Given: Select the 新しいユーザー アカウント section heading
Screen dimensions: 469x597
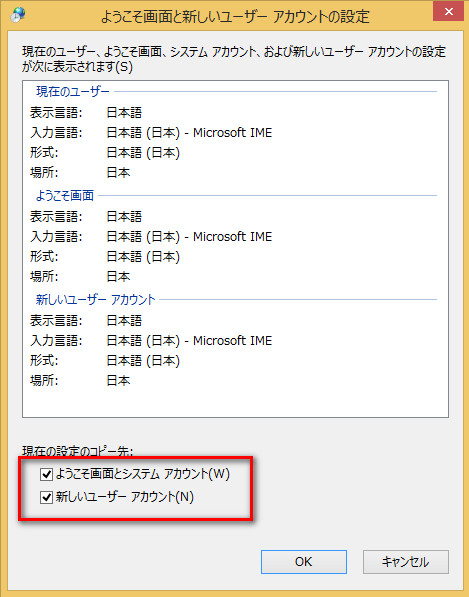Looking at the screenshot, I should click(96, 300).
